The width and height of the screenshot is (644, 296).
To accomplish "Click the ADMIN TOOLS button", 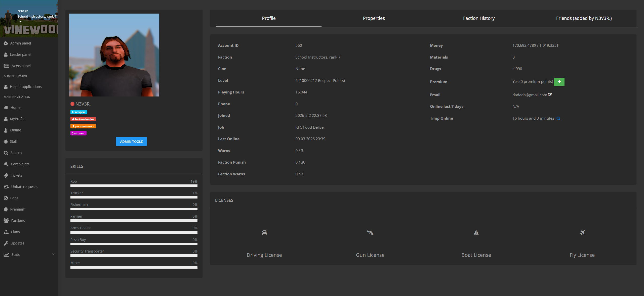I will [131, 141].
